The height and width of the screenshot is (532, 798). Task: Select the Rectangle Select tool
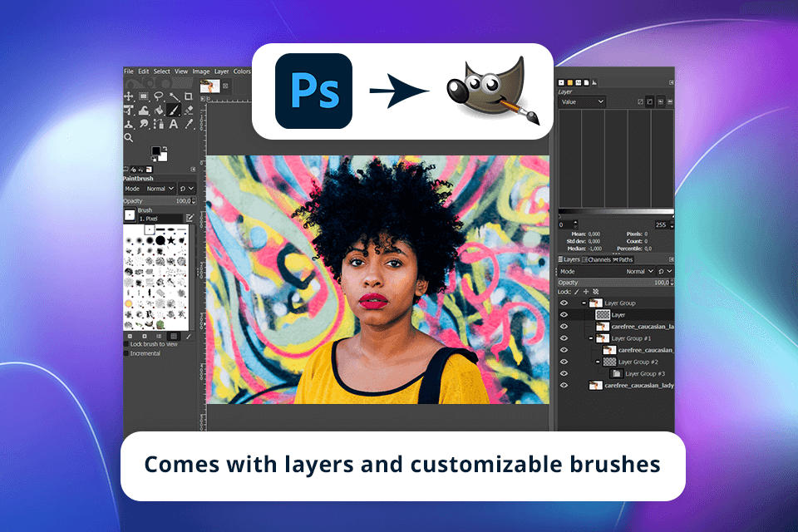pyautogui.click(x=144, y=96)
